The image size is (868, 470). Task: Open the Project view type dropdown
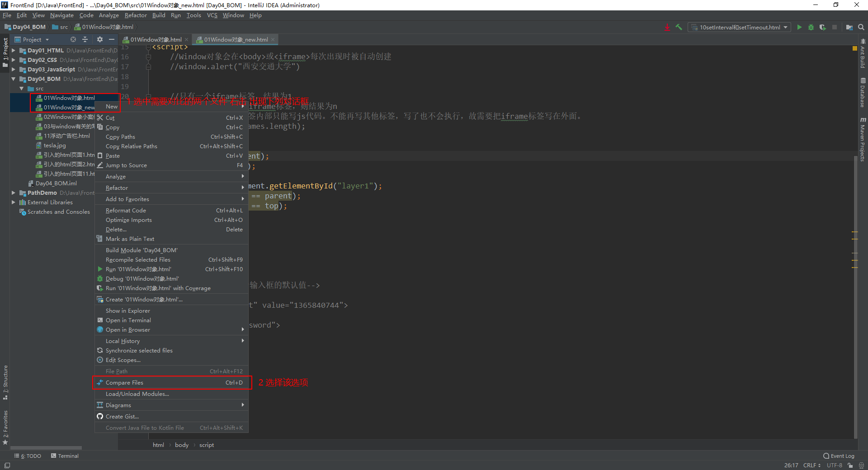32,39
